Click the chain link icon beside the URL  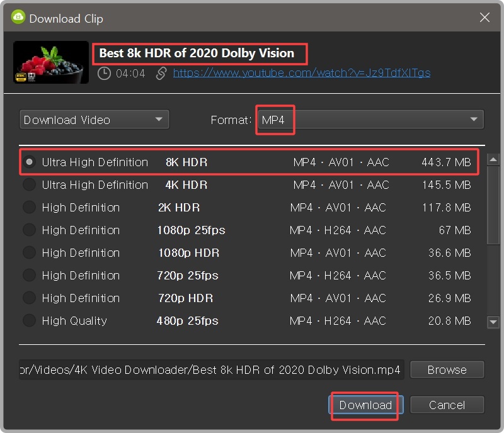(161, 72)
